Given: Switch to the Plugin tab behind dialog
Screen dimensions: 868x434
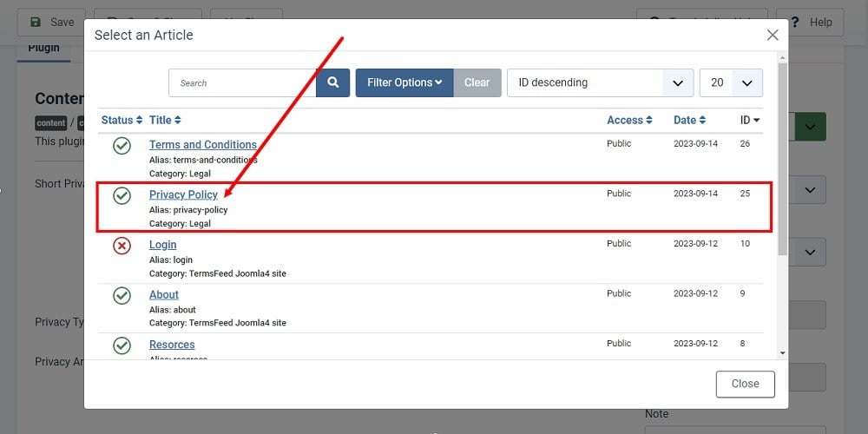Looking at the screenshot, I should 43,48.
